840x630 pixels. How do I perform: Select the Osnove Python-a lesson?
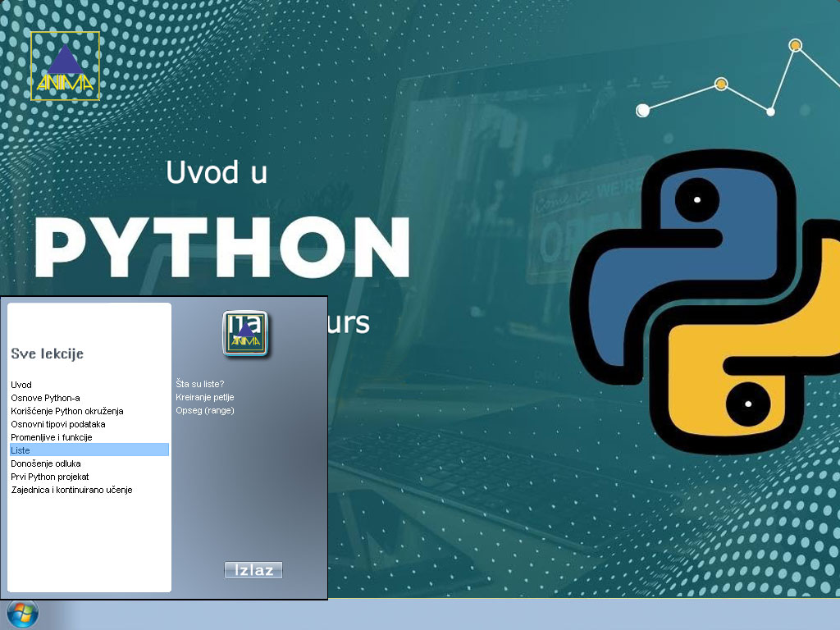point(45,398)
